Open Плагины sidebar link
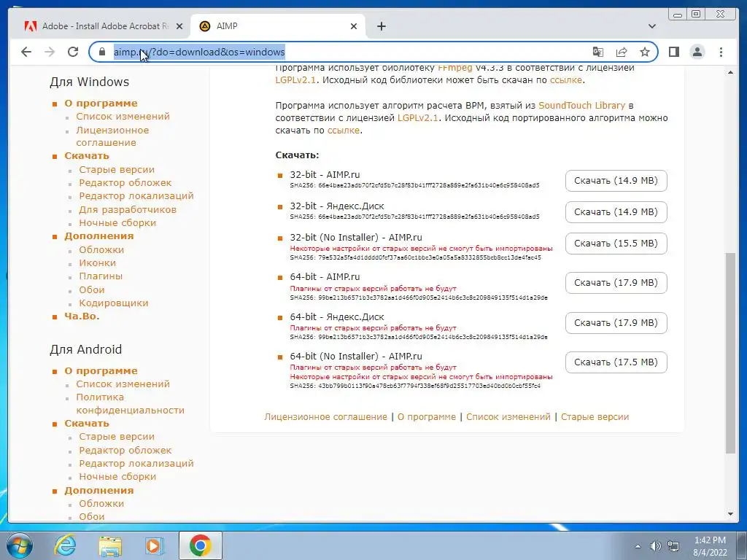This screenshot has height=560, width=747. click(x=101, y=276)
